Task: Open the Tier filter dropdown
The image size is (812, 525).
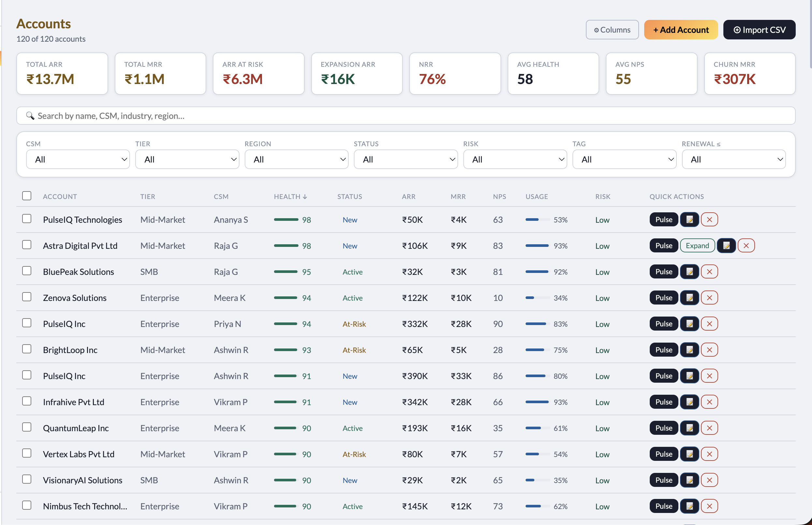Action: coord(187,159)
